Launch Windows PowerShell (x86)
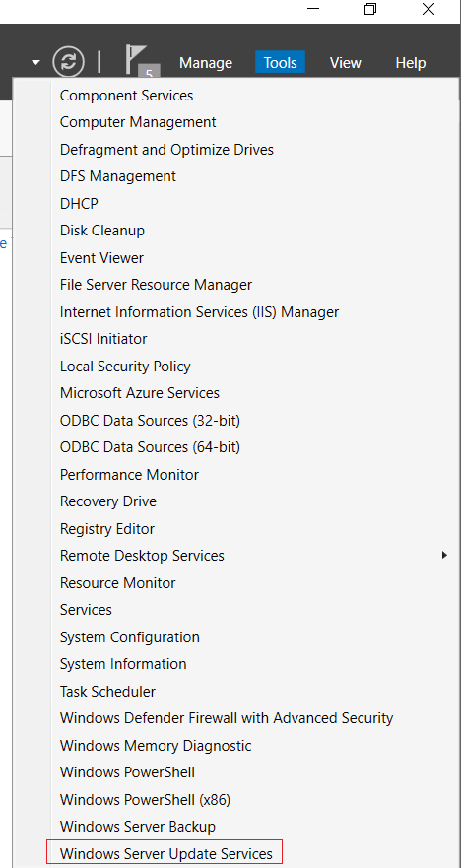This screenshot has height=868, width=461. (x=145, y=799)
